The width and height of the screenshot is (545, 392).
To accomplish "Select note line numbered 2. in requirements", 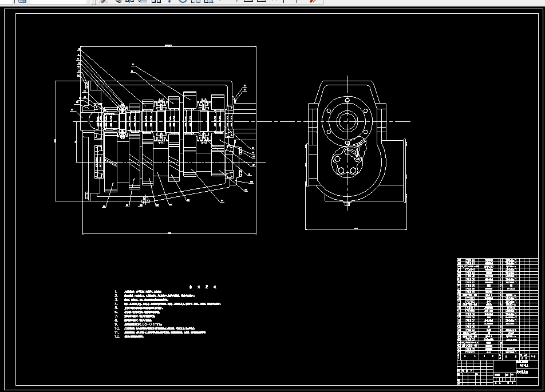I will tap(155, 296).
